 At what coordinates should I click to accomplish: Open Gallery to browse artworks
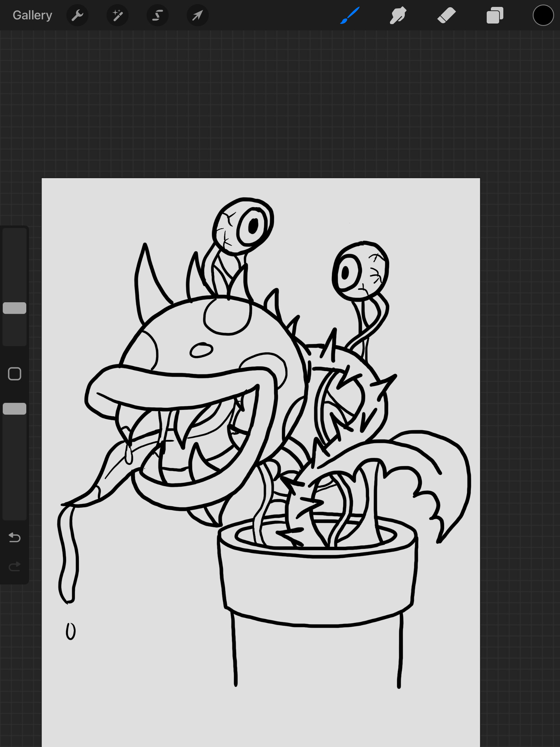click(x=32, y=15)
